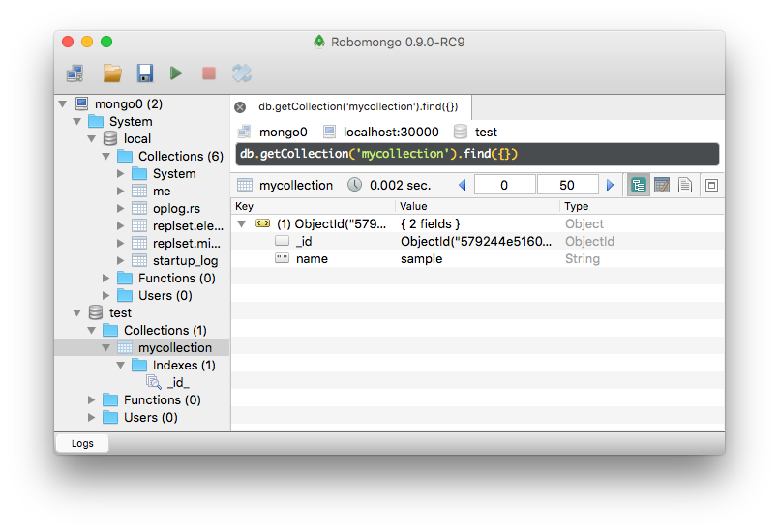The width and height of the screenshot is (779, 532).
Task: Save the script with the floppy icon
Action: 144,74
